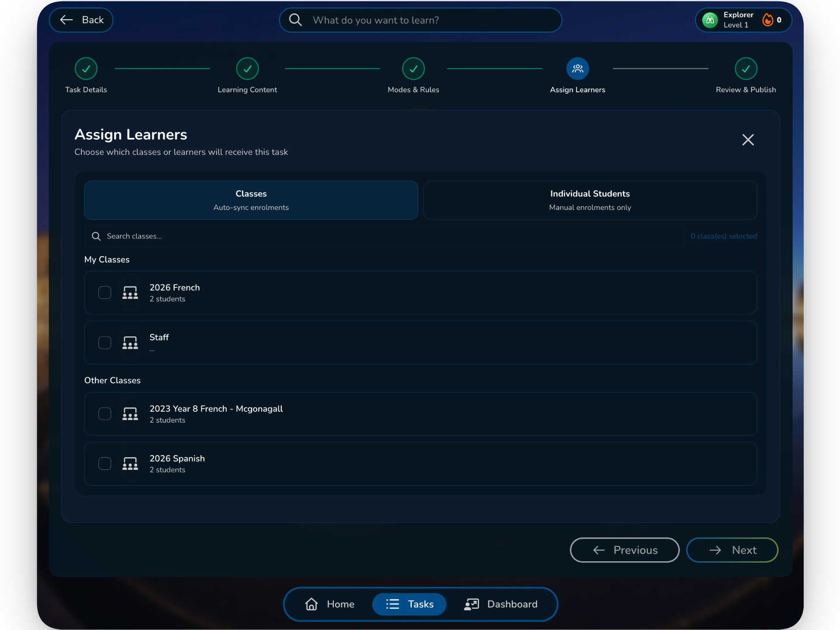The width and height of the screenshot is (840, 630).
Task: Click the Other Classes heading
Action: pyautogui.click(x=112, y=380)
